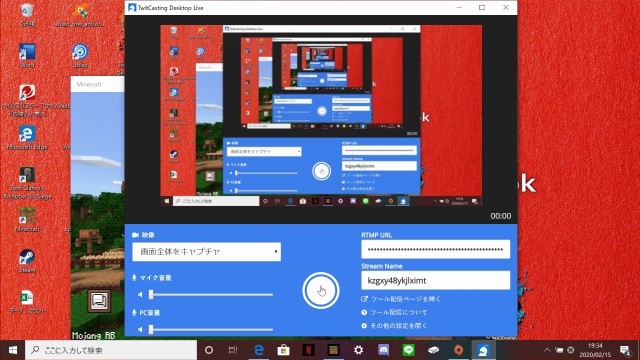
Task: Open Windows Settings gear in taskbar
Action: pyautogui.click(x=358, y=350)
